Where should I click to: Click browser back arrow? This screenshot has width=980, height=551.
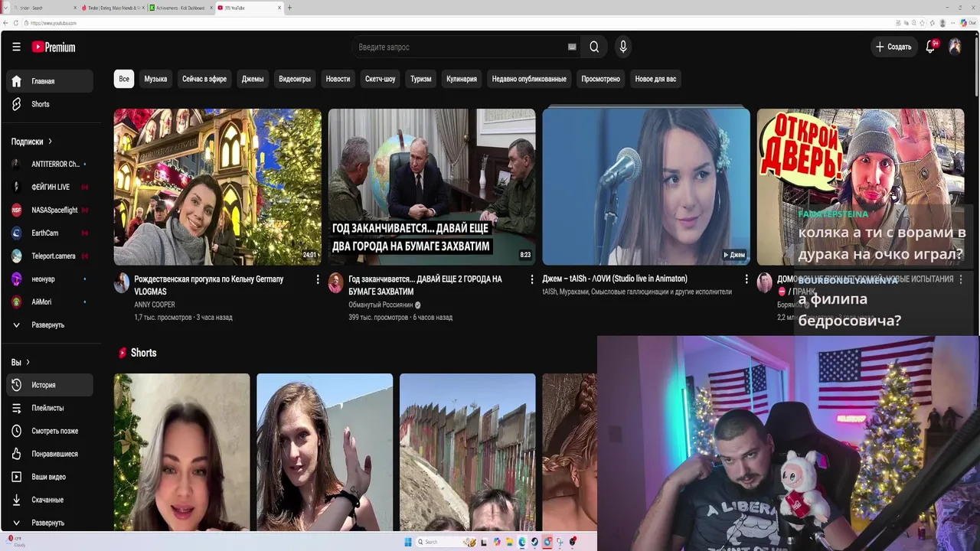(x=5, y=23)
